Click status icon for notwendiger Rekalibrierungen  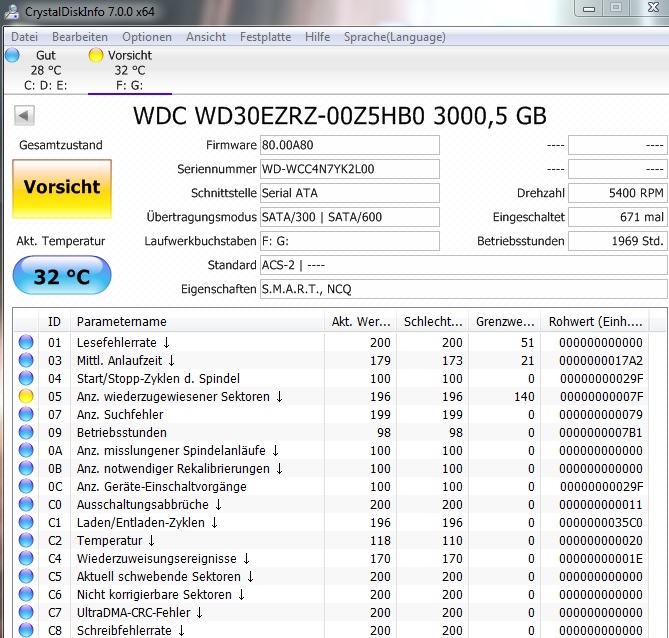pyautogui.click(x=26, y=468)
